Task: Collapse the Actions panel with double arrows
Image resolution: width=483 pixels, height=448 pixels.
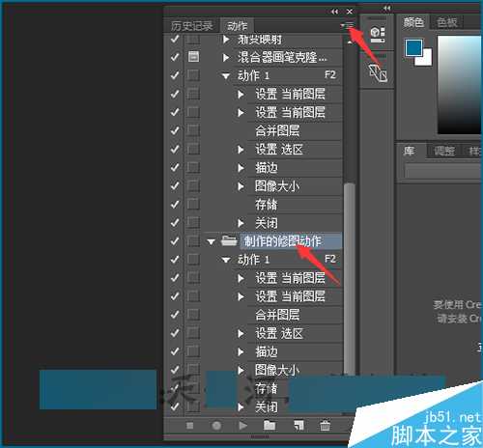Action: (334, 12)
